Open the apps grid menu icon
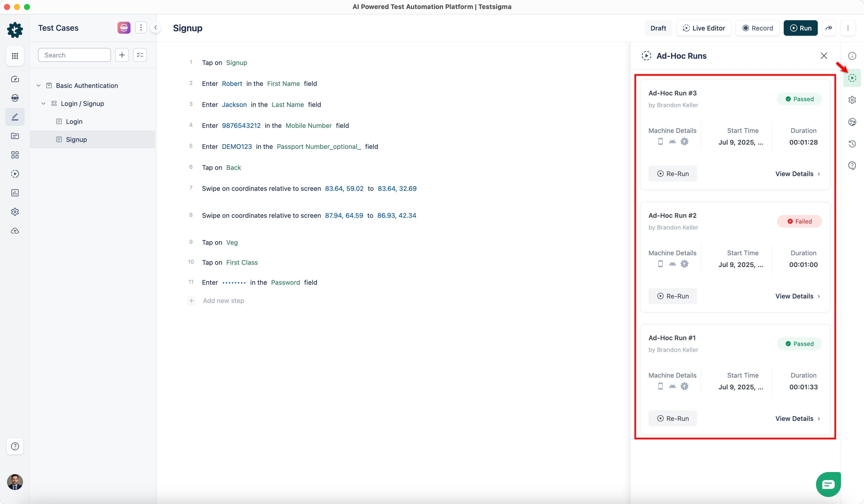864x504 pixels. click(15, 56)
